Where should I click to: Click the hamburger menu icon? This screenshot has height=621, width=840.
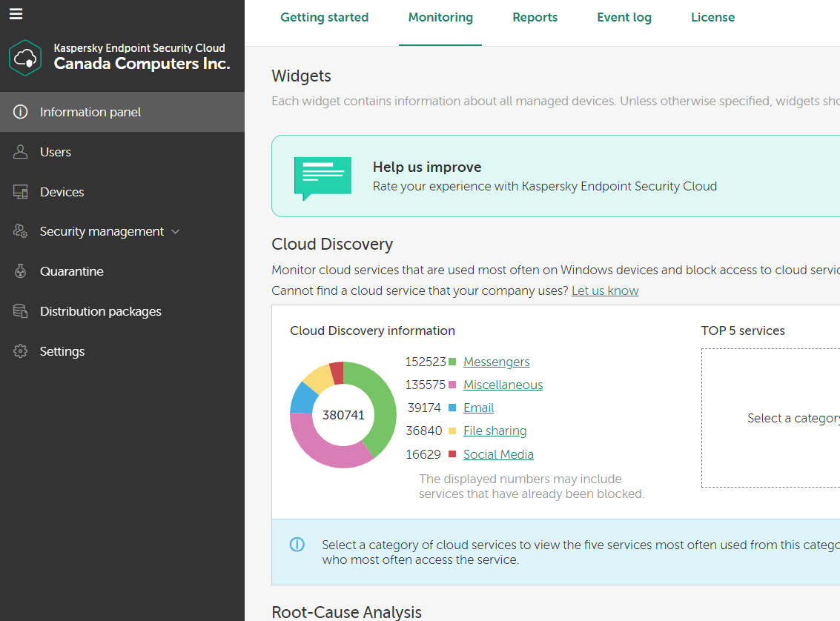click(16, 14)
